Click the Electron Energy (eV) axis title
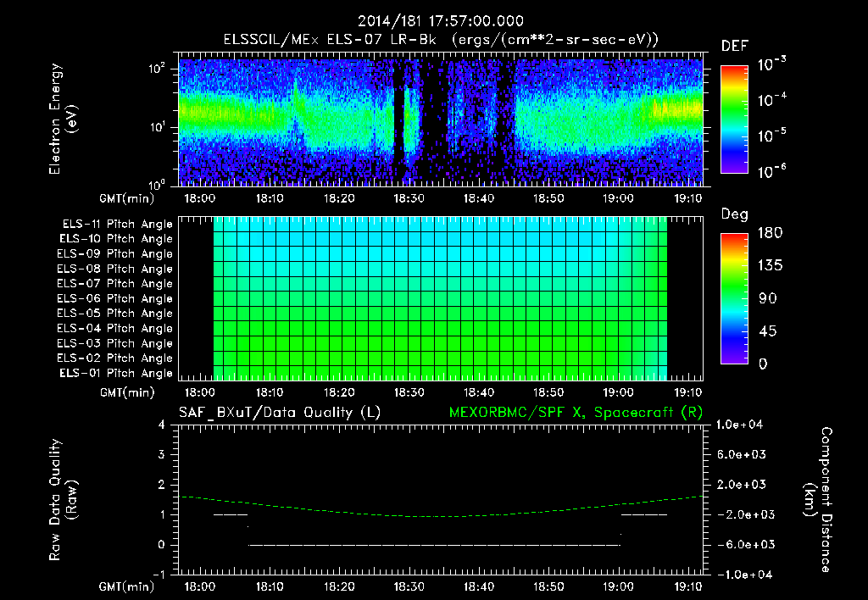Viewport: 868px width, 600px height. [63, 119]
